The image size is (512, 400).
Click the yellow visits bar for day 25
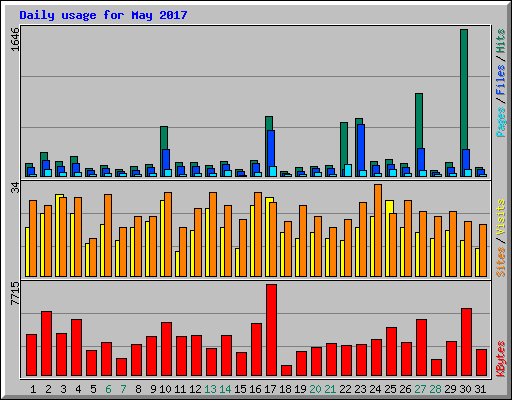[x=388, y=238]
